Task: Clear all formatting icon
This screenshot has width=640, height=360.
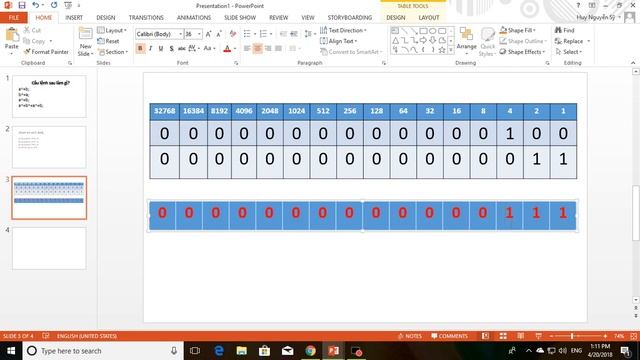Action: [233, 34]
